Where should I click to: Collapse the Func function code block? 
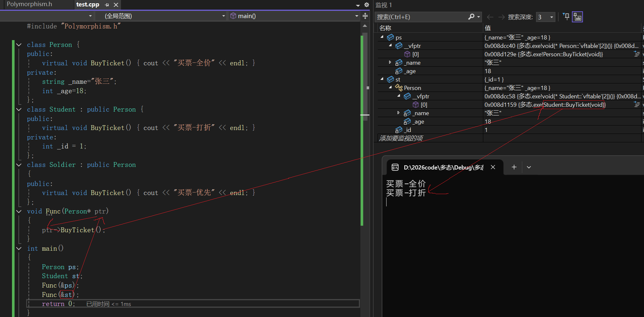(x=19, y=211)
